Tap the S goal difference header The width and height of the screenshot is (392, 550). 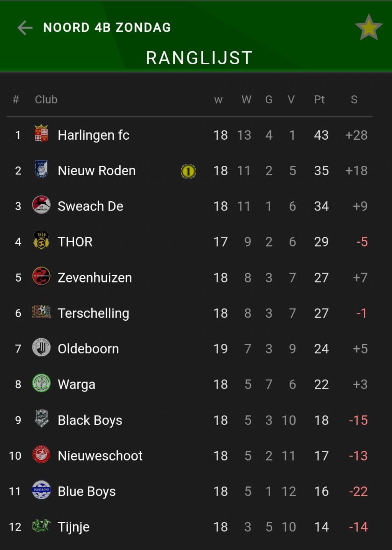tap(354, 100)
